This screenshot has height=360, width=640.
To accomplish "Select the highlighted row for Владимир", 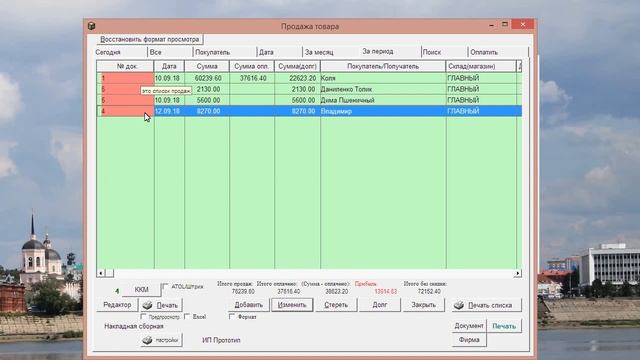I will (309, 111).
